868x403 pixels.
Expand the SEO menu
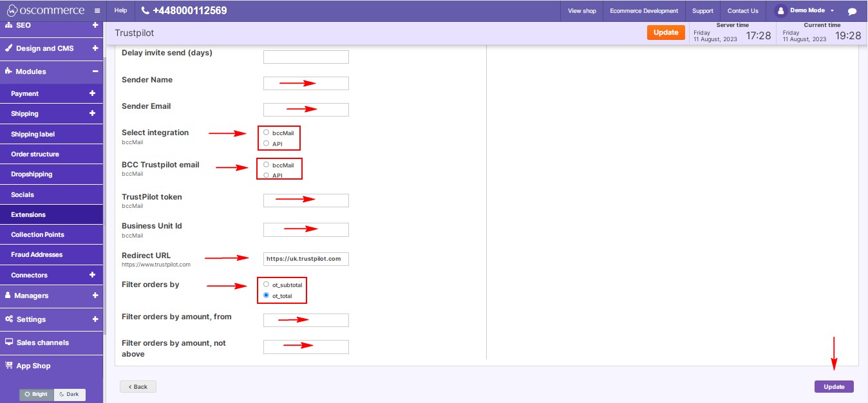pyautogui.click(x=95, y=25)
